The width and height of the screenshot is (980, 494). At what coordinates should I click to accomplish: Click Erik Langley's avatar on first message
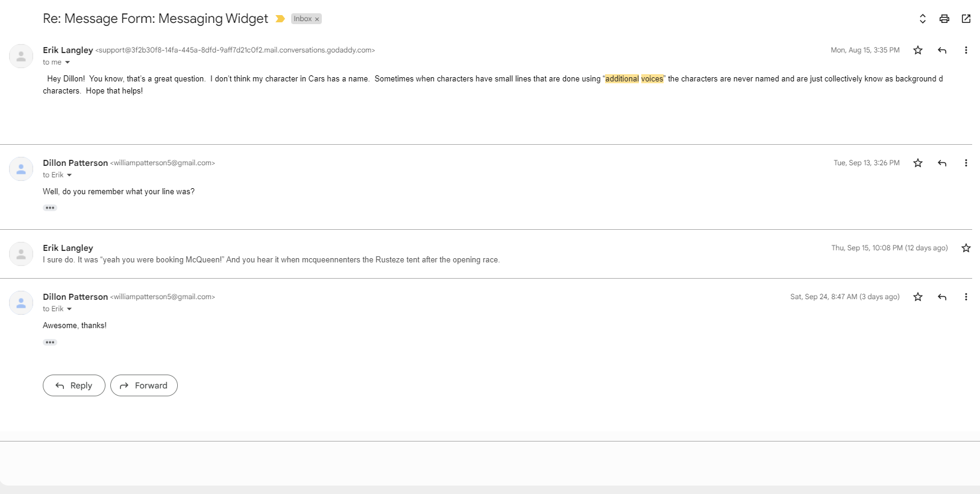tap(21, 56)
